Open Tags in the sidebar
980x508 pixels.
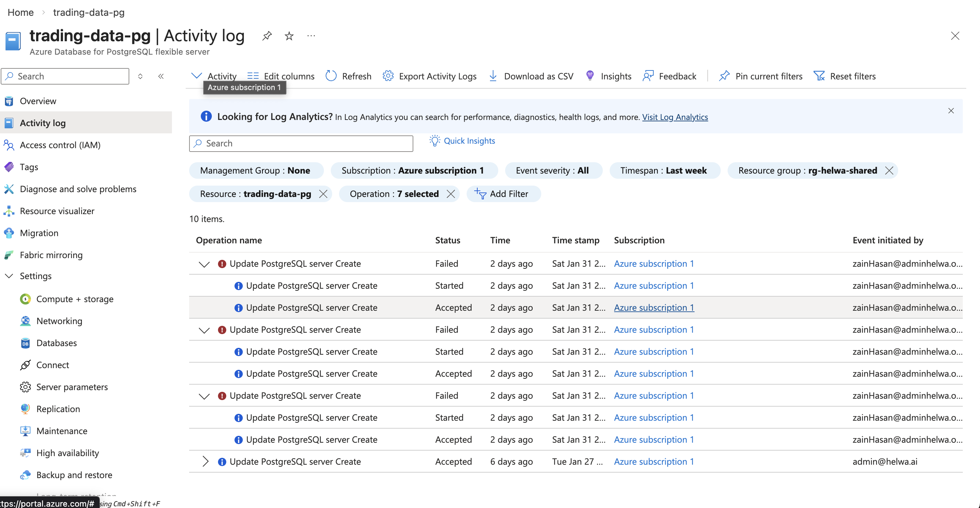(86, 167)
